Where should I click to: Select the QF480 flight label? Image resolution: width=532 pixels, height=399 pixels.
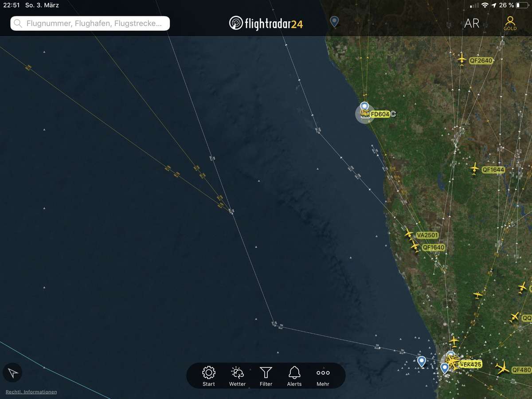pyautogui.click(x=521, y=370)
